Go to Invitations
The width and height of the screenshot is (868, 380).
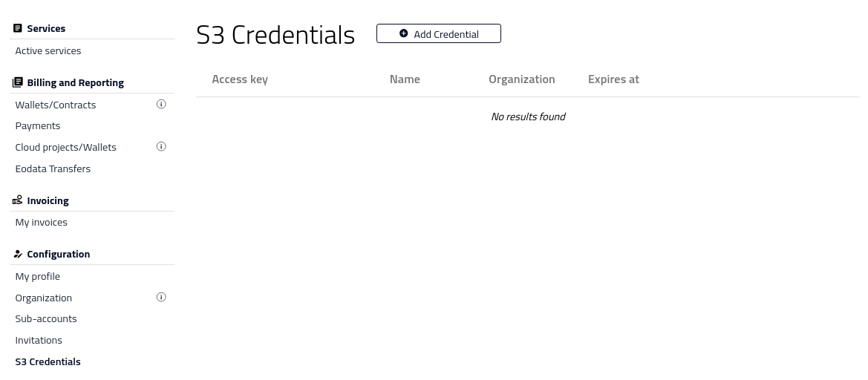click(x=39, y=341)
